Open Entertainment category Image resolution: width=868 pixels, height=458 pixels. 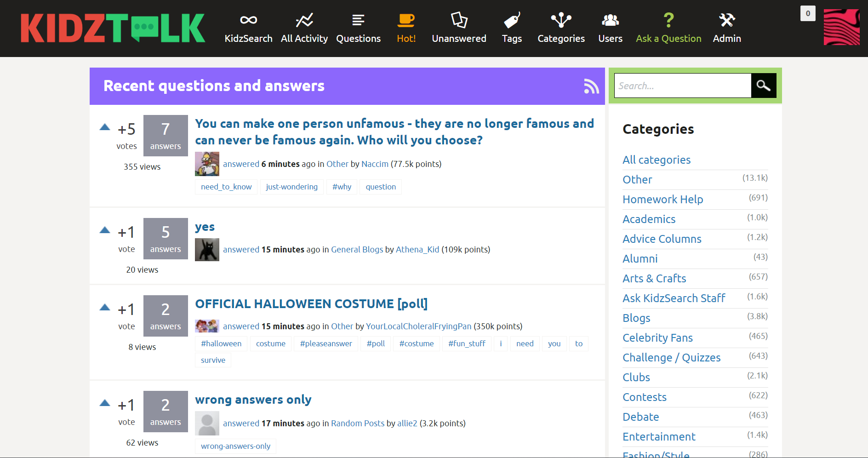[659, 437]
